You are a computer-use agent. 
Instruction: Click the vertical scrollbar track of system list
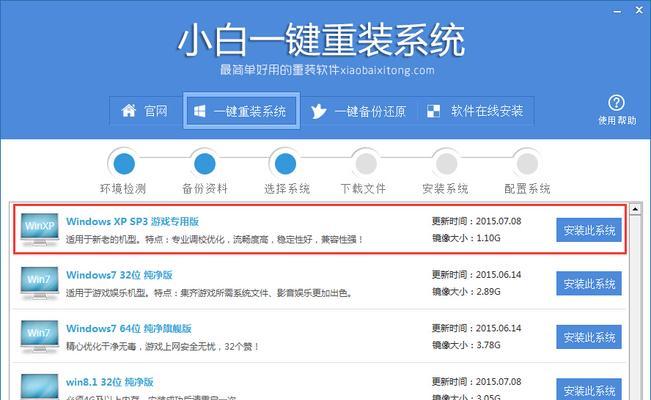(x=635, y=307)
